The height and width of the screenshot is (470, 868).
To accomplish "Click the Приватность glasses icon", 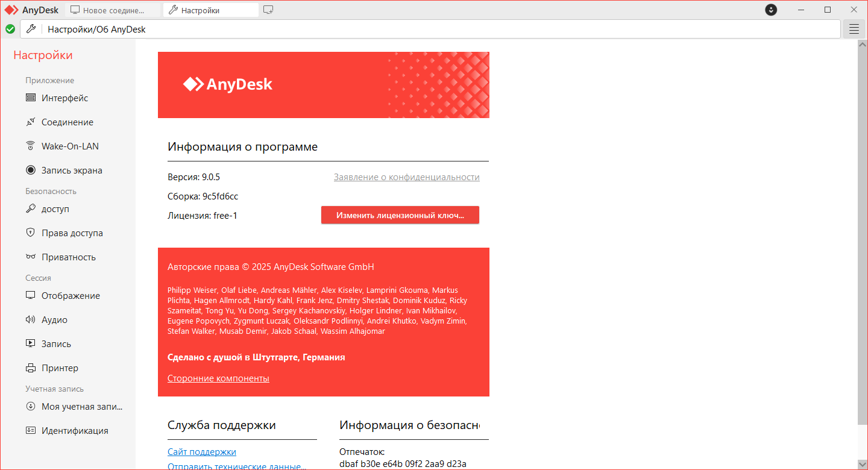I will coord(31,257).
